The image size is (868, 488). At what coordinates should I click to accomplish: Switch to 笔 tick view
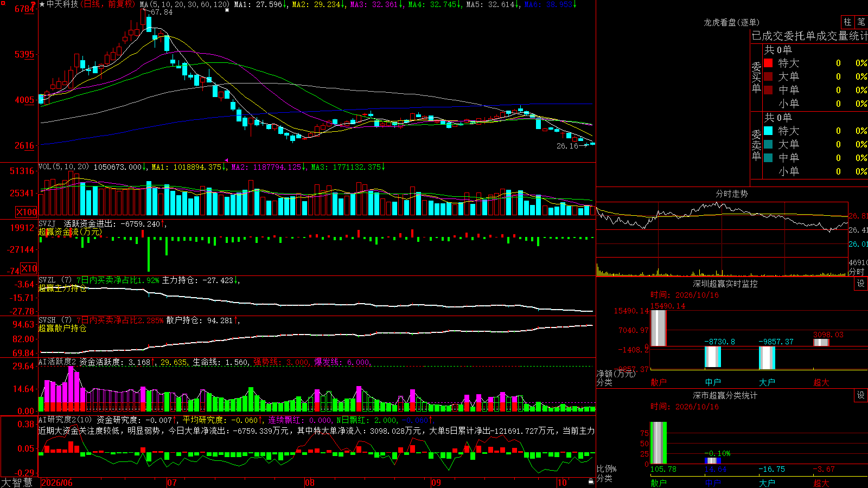(861, 22)
